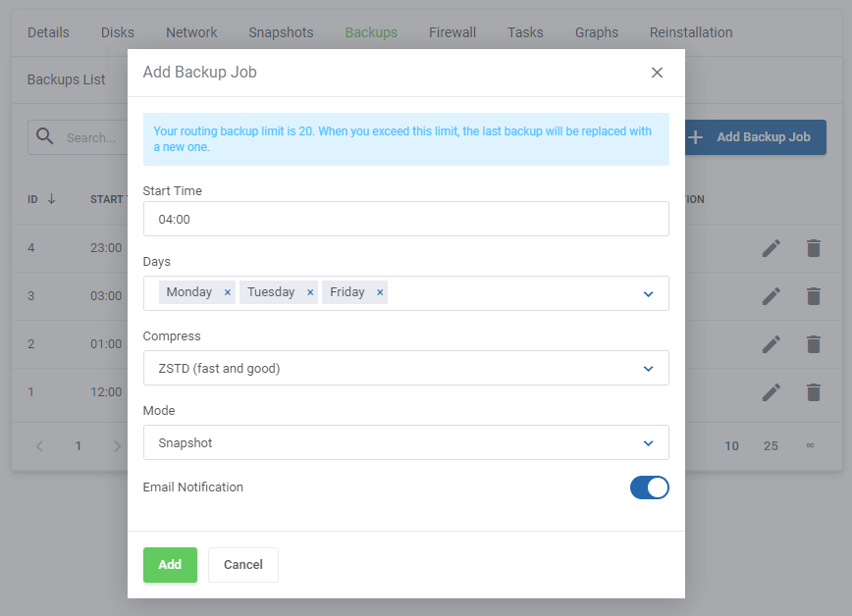Click the Start Time input field

(x=406, y=219)
